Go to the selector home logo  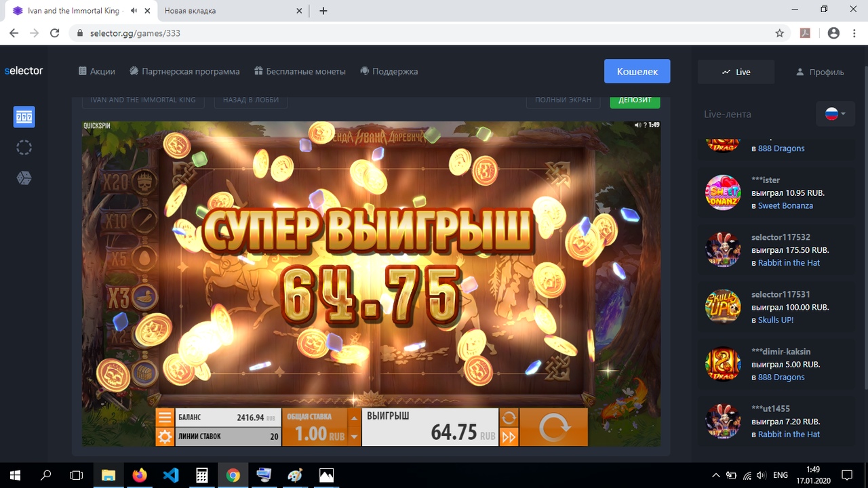click(24, 70)
